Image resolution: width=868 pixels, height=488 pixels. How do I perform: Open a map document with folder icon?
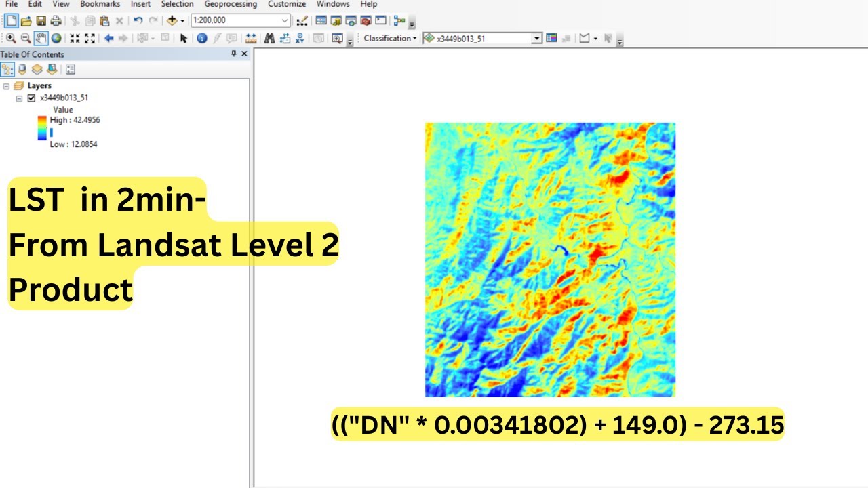pyautogui.click(x=26, y=21)
